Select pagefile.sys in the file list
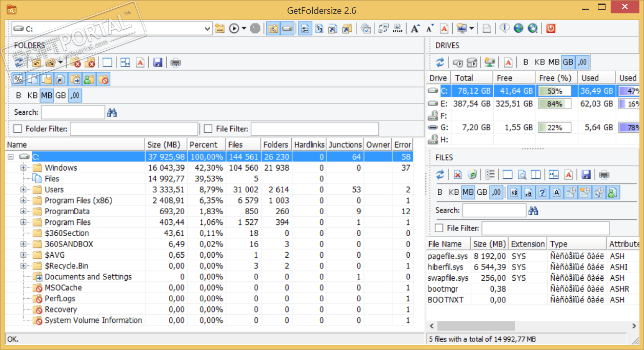 (x=448, y=256)
